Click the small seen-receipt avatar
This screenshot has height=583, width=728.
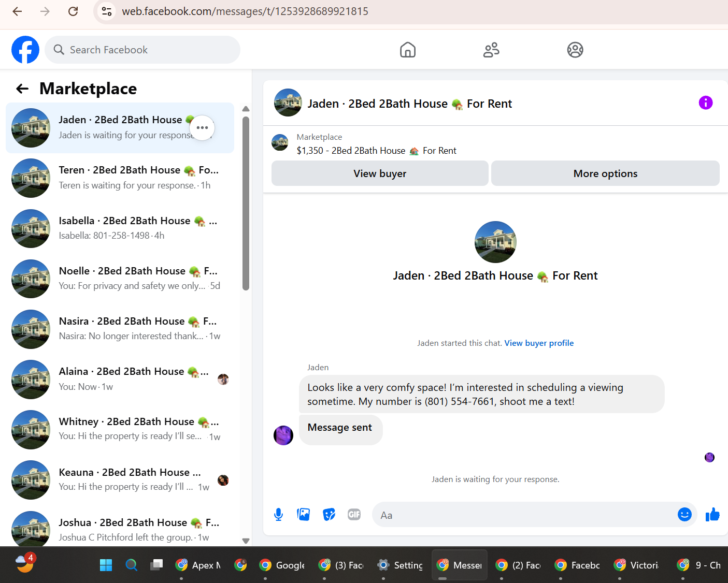[x=710, y=457]
